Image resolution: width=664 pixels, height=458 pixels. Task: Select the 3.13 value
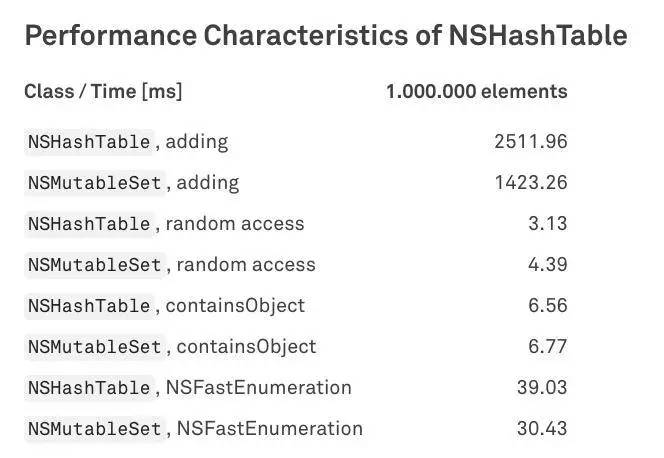tap(547, 224)
